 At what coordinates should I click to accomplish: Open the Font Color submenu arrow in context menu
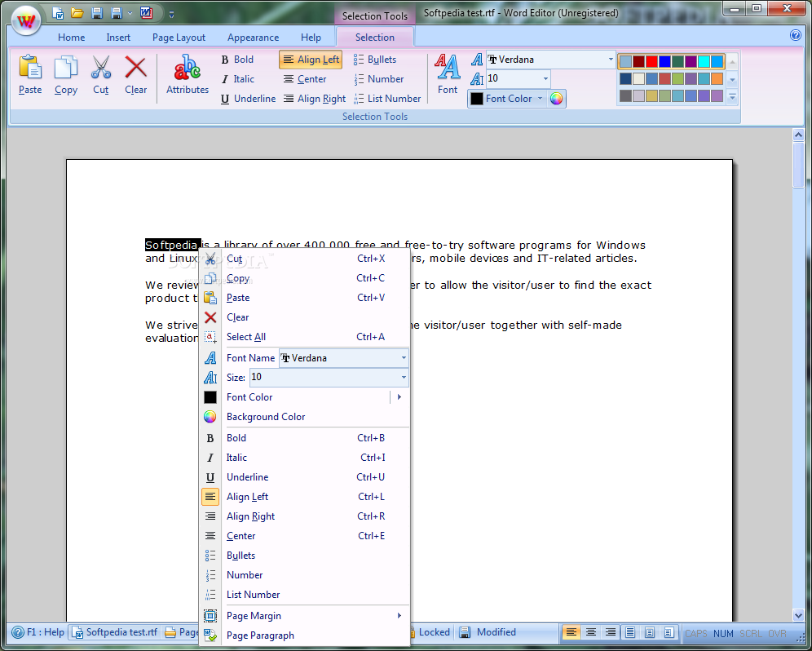click(399, 397)
